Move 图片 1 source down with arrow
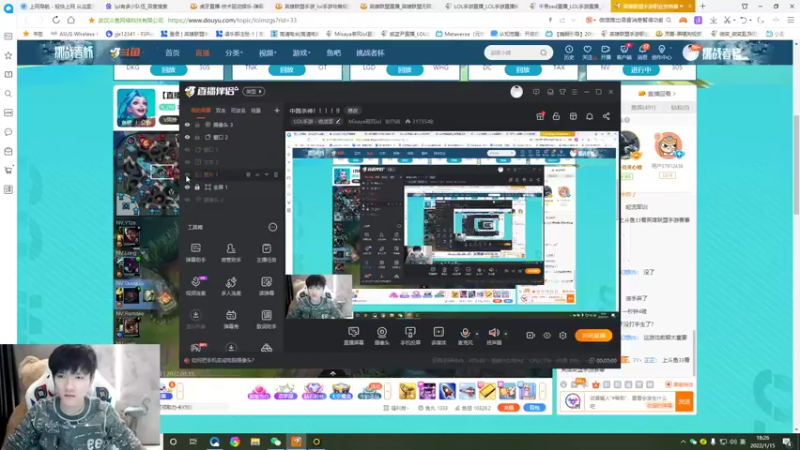This screenshot has height=450, width=800. coord(266,174)
